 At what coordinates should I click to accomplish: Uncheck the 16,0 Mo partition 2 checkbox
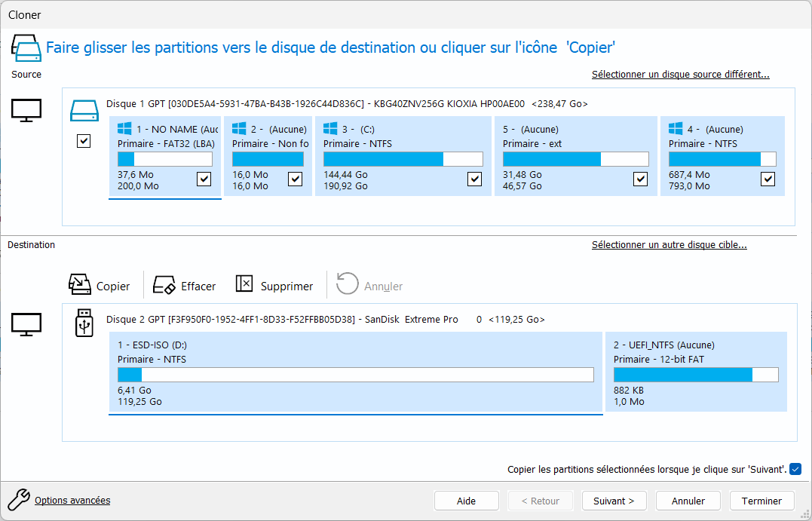click(296, 179)
